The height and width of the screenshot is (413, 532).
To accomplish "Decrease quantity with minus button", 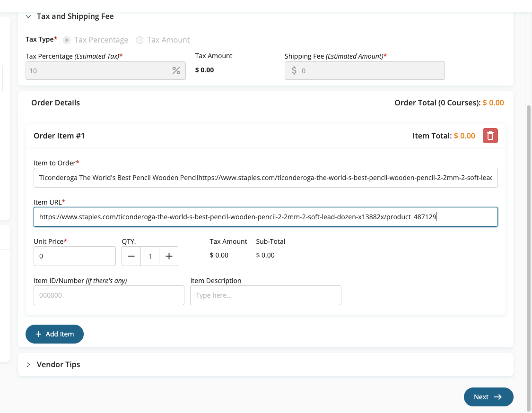I will point(131,256).
